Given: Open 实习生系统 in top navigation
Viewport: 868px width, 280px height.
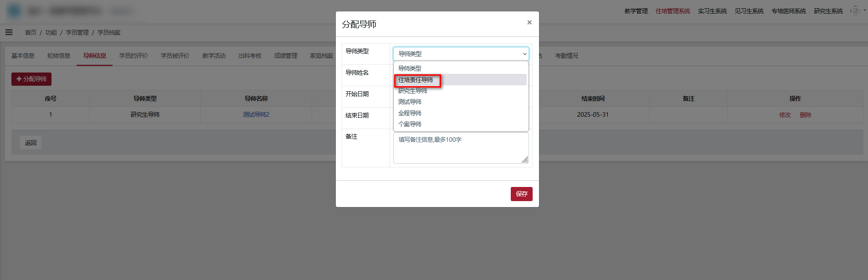Looking at the screenshot, I should pyautogui.click(x=712, y=11).
